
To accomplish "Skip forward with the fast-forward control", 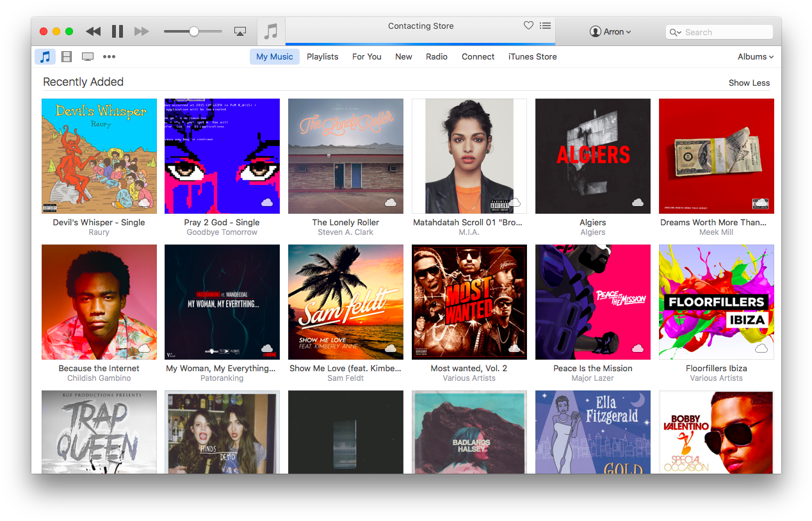I will (141, 31).
